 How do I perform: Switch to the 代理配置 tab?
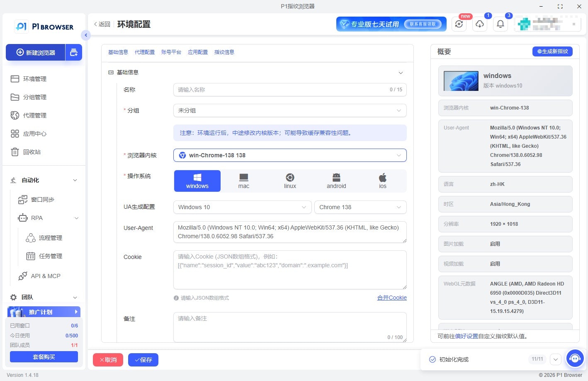pos(145,52)
